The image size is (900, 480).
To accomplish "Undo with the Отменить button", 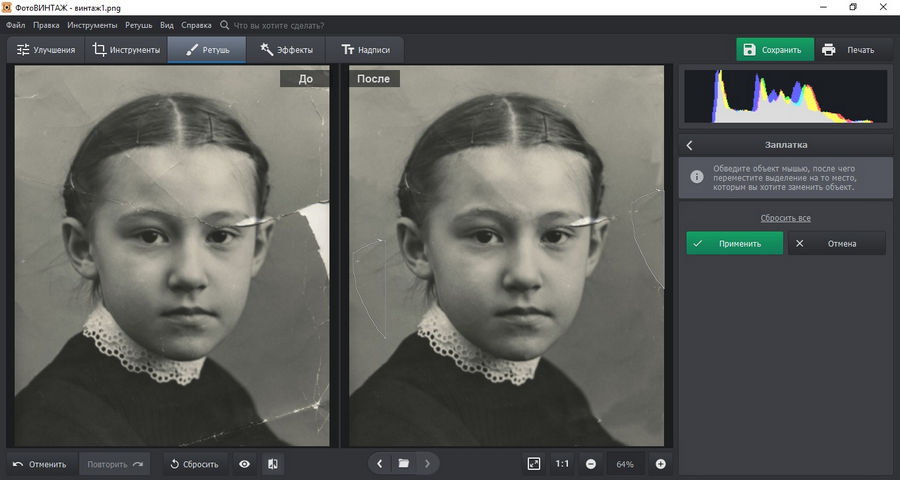I will 40,464.
